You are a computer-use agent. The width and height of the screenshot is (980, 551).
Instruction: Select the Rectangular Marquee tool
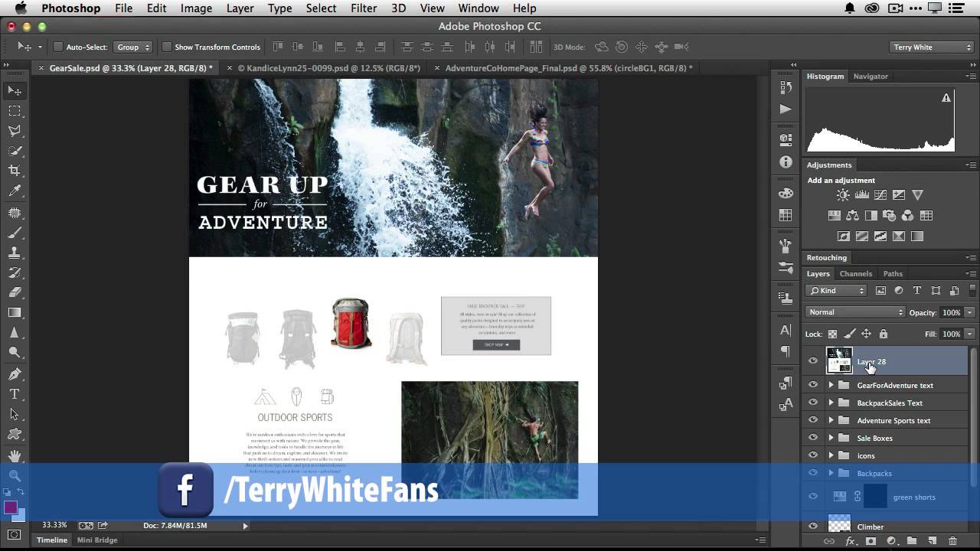click(15, 111)
